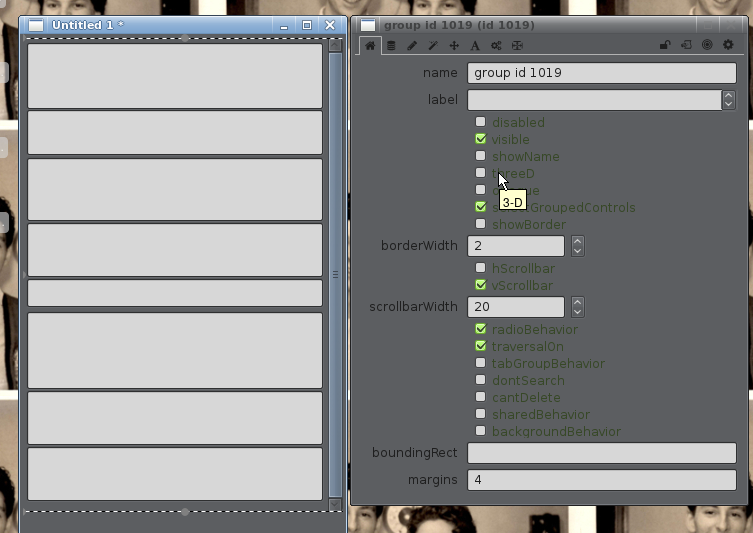This screenshot has height=533, width=753.
Task: Open the four-way arrows position pane
Action: (x=454, y=45)
